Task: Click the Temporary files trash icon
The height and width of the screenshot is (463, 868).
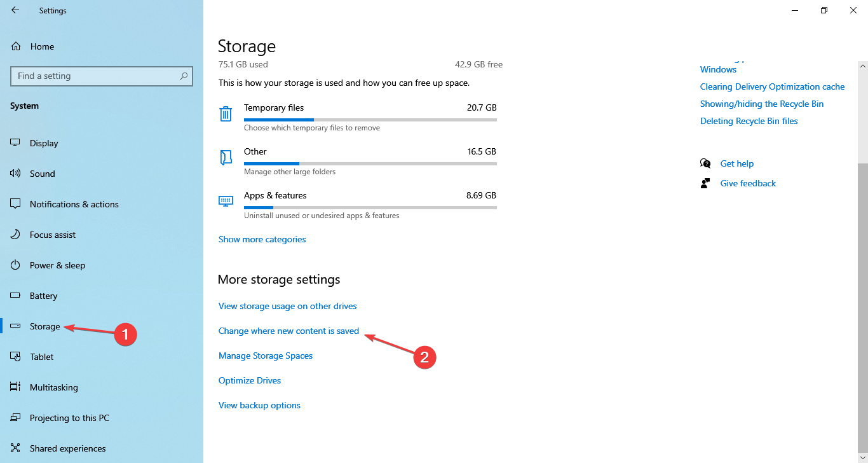Action: pyautogui.click(x=226, y=114)
